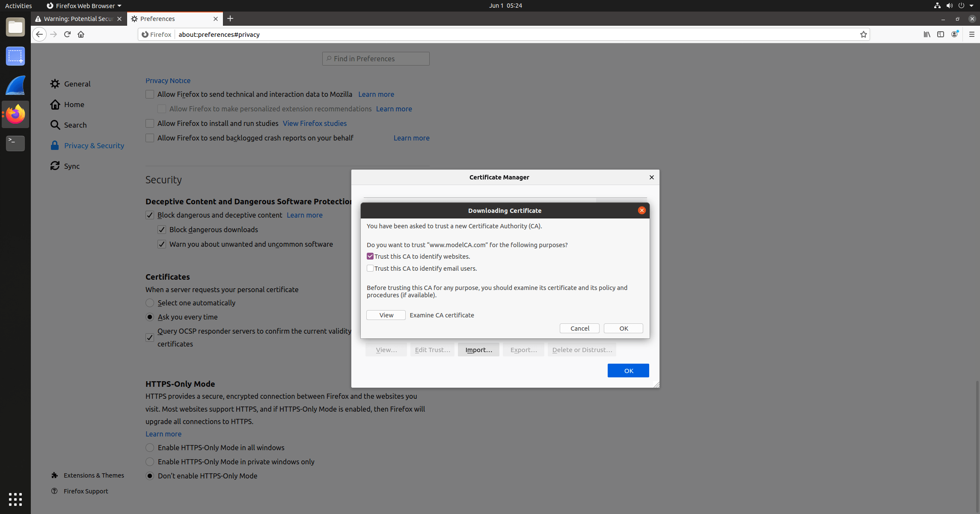Image resolution: width=980 pixels, height=514 pixels.
Task: Uncheck Block dangerous and deceptive content
Action: tap(150, 215)
